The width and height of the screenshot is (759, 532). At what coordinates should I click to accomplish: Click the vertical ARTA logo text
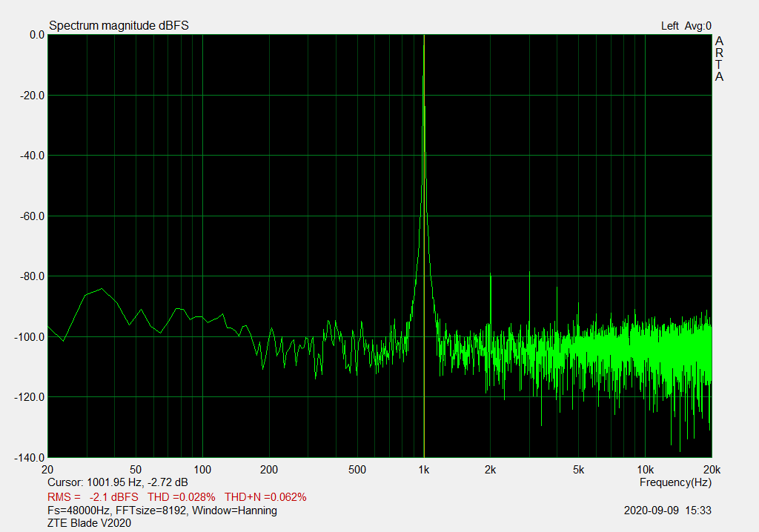719,59
